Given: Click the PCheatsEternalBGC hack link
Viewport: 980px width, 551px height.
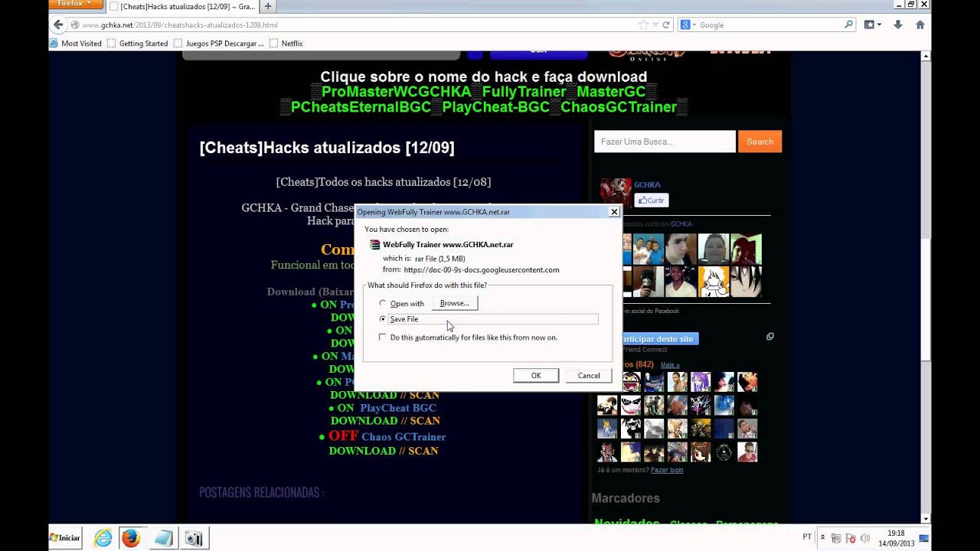Looking at the screenshot, I should 361,107.
